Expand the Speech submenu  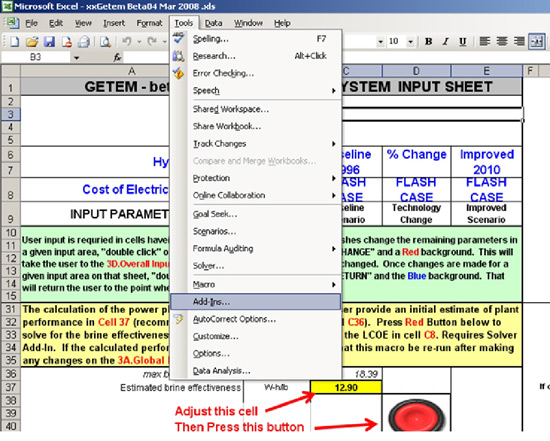pyautogui.click(x=256, y=91)
